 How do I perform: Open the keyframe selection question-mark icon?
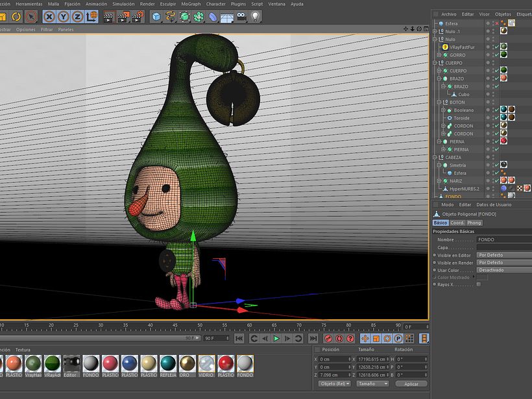(x=350, y=338)
